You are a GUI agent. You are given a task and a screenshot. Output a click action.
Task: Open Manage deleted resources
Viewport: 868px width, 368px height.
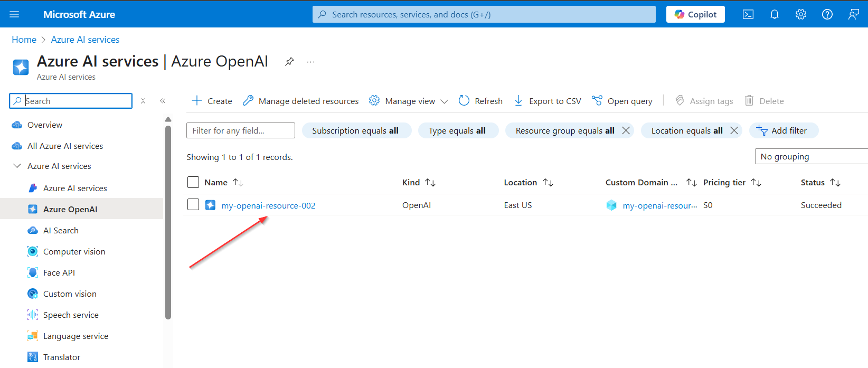coord(300,101)
